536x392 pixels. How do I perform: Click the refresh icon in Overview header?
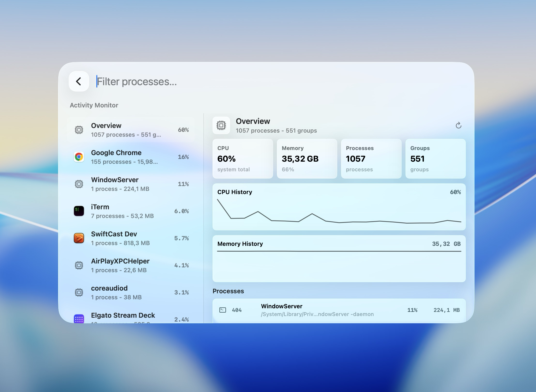[458, 125]
